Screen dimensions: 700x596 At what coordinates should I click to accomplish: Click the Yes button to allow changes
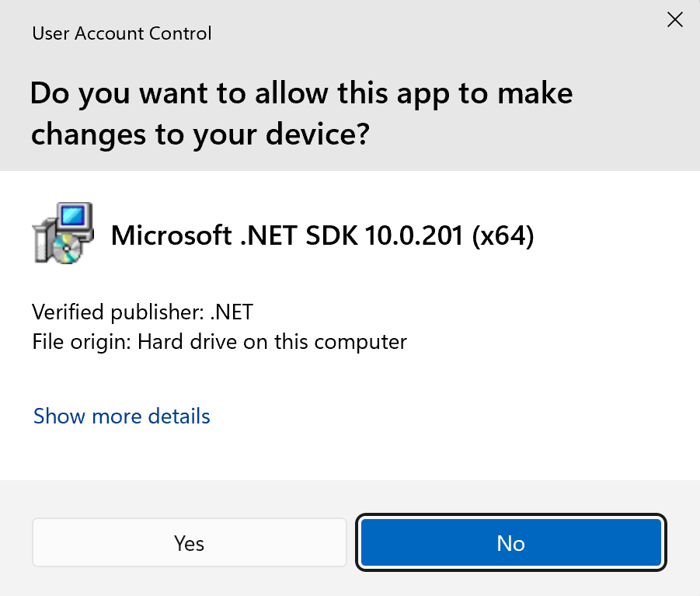(x=190, y=542)
